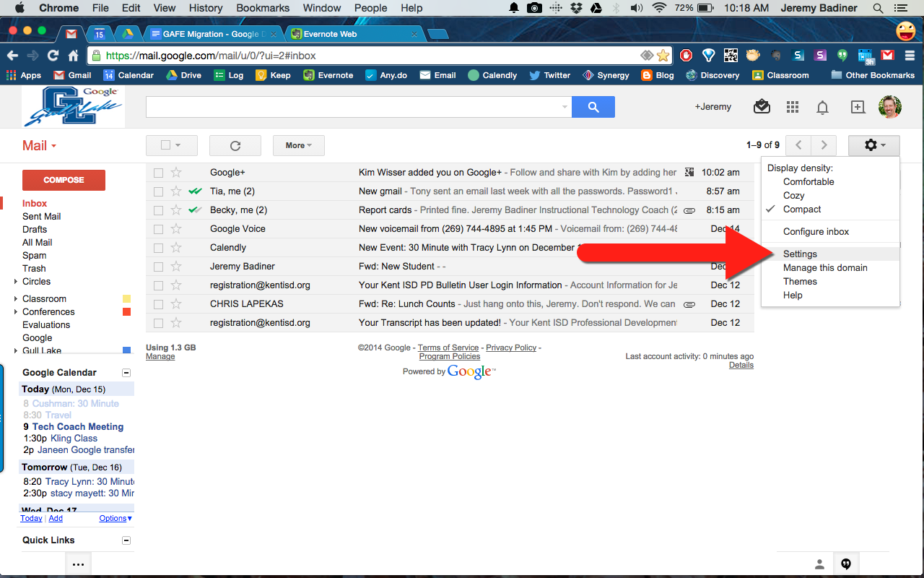The image size is (924, 578).
Task: Bookmark page with star icon
Action: (x=663, y=56)
